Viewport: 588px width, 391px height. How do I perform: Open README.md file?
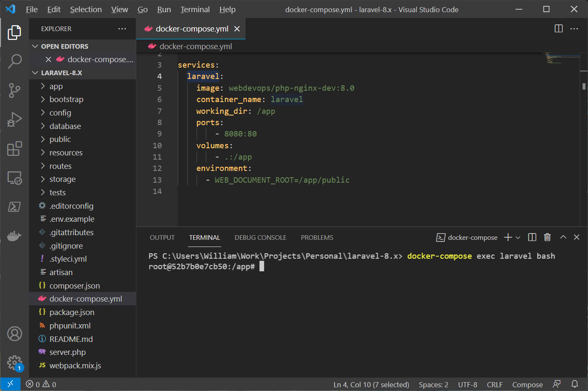click(82, 339)
